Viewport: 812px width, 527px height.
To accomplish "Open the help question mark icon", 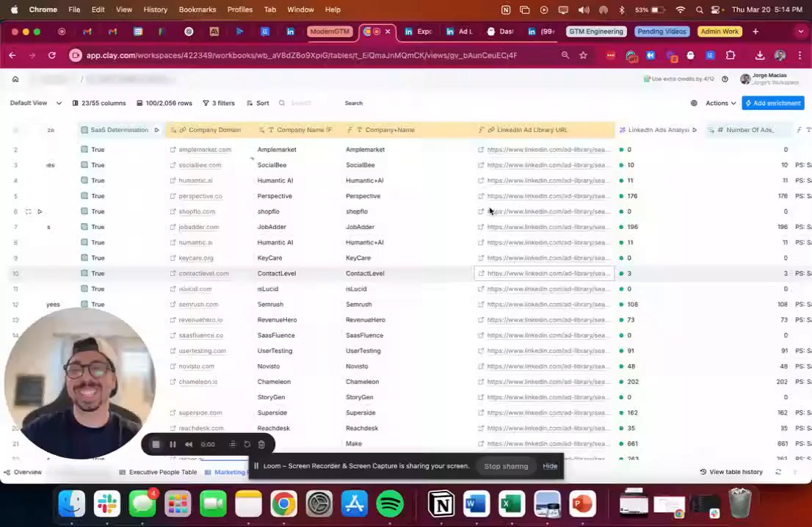I will point(725,79).
